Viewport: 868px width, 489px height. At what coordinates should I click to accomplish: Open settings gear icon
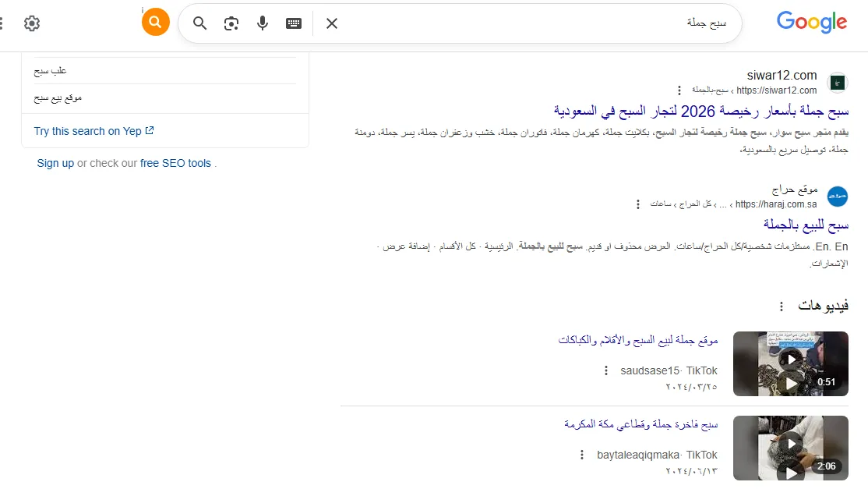click(x=31, y=23)
